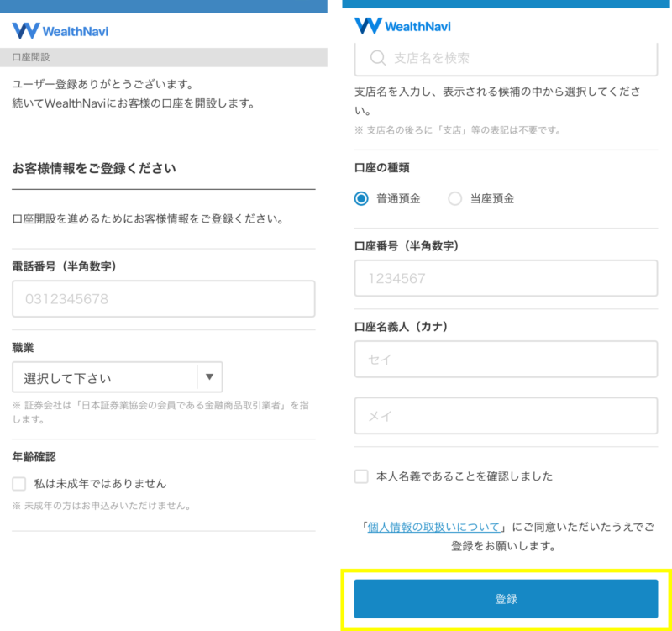
Task: Click 私は未成年ではありません label text
Action: tap(100, 484)
